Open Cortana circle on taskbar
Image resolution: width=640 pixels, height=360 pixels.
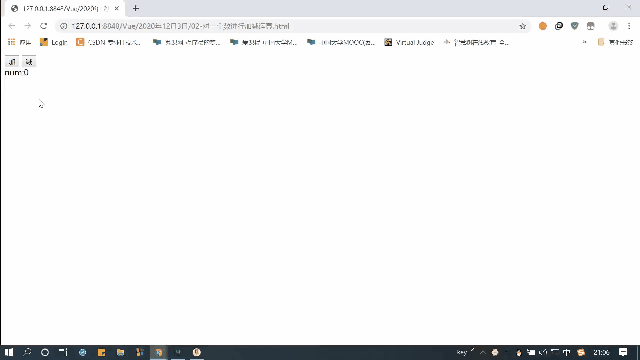[x=45, y=352]
